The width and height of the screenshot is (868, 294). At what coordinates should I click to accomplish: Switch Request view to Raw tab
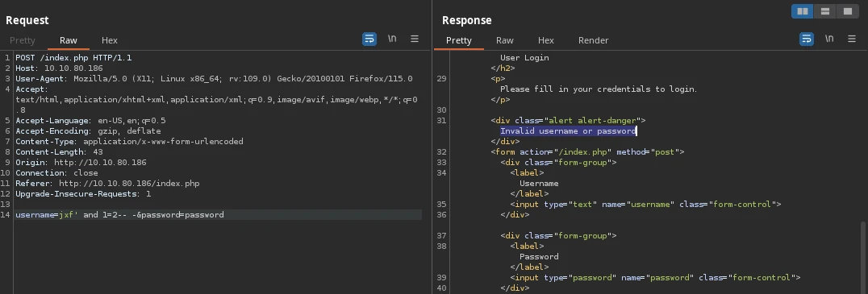tap(69, 40)
